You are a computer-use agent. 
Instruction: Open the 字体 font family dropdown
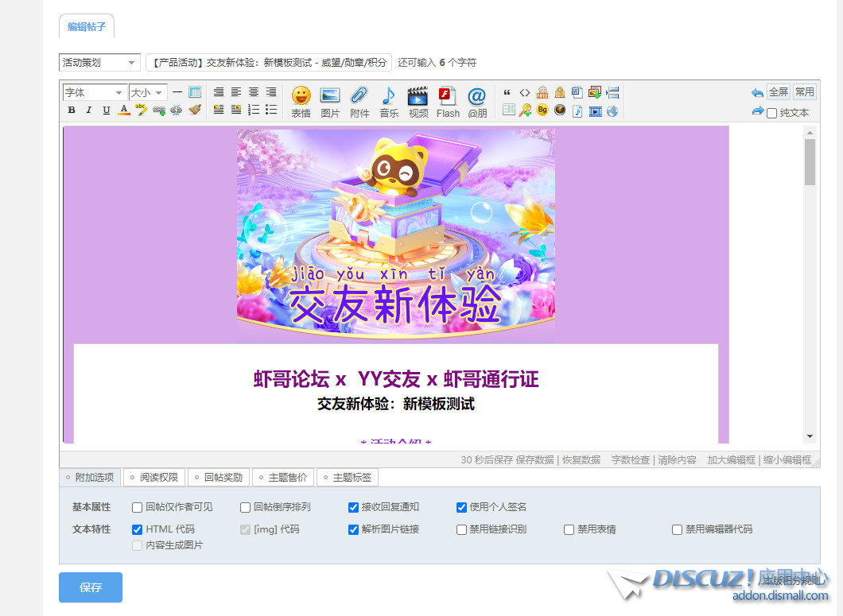pyautogui.click(x=94, y=91)
